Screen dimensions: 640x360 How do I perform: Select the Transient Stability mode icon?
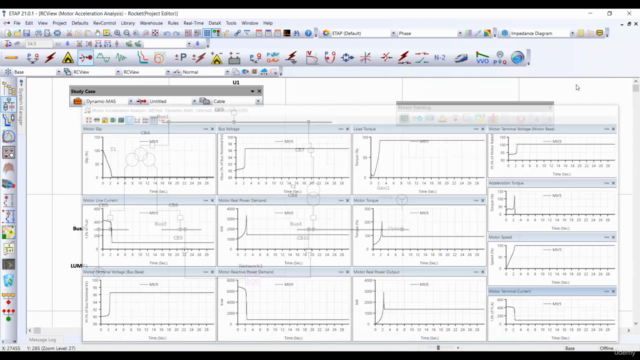click(121, 58)
